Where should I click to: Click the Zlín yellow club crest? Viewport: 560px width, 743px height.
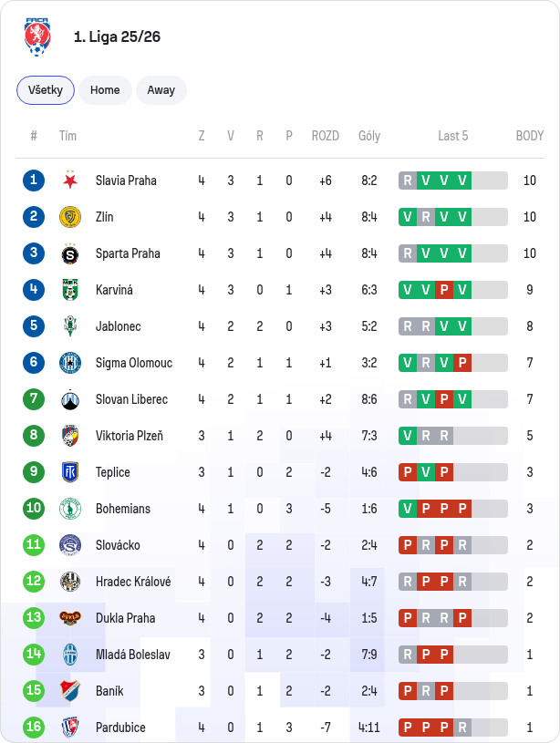click(70, 217)
